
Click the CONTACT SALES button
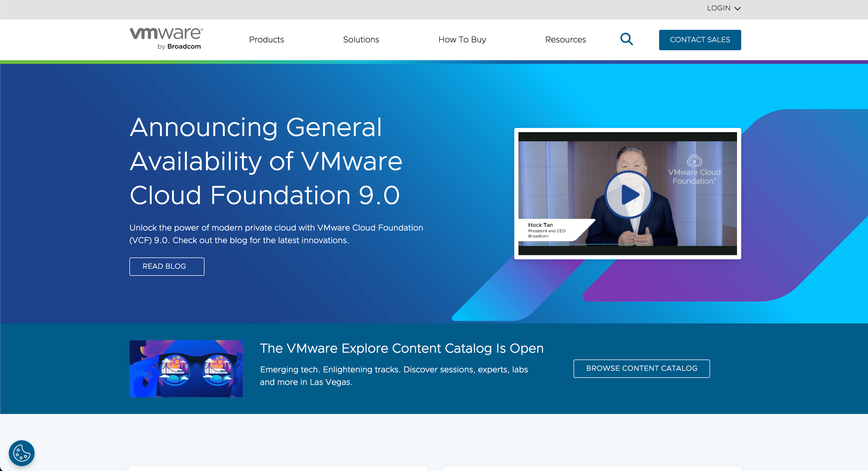point(700,40)
